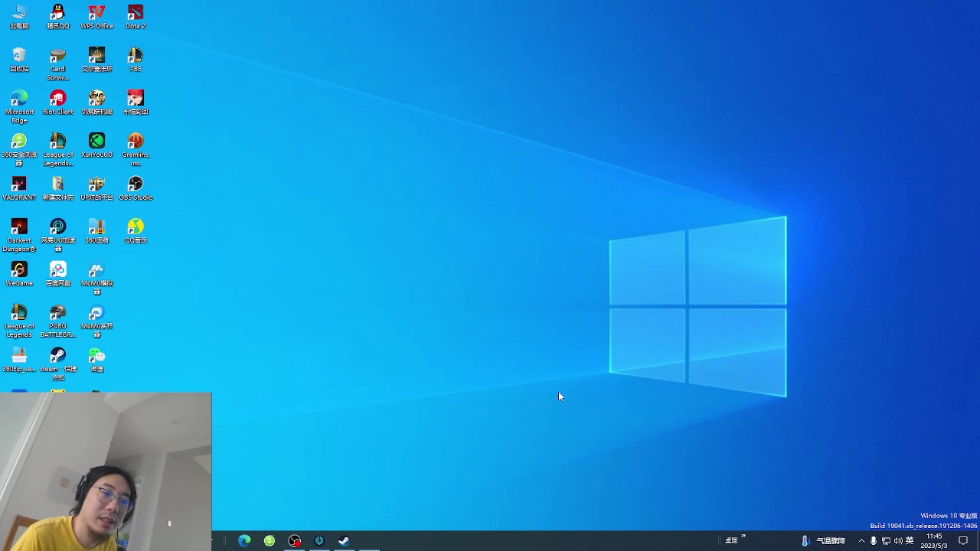This screenshot has width=980, height=551.
Task: Select the 腾讯QQ penguin shortcut
Action: pyautogui.click(x=58, y=17)
